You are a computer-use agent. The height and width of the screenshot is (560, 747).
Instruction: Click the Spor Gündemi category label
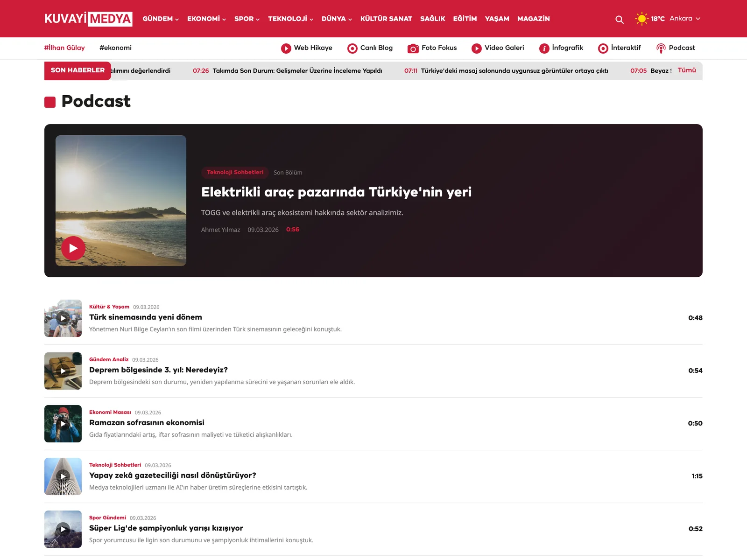pyautogui.click(x=107, y=518)
